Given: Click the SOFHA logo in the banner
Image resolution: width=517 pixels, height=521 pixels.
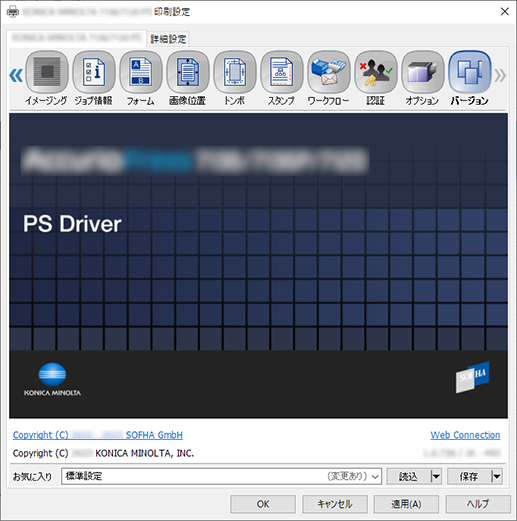Looking at the screenshot, I should click(x=472, y=377).
